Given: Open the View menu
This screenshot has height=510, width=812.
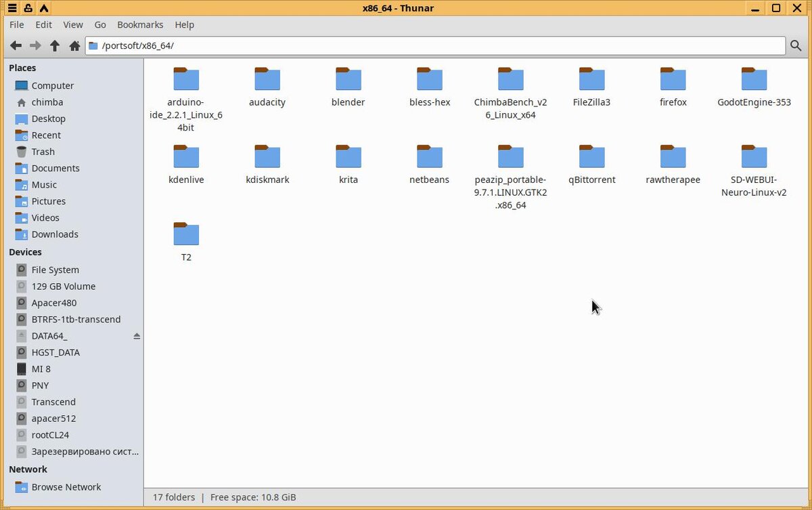Looking at the screenshot, I should (x=73, y=24).
